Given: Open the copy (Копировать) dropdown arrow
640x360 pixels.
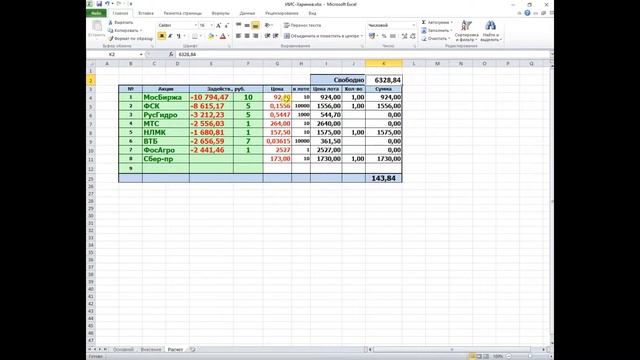Looking at the screenshot, I should (x=141, y=31).
